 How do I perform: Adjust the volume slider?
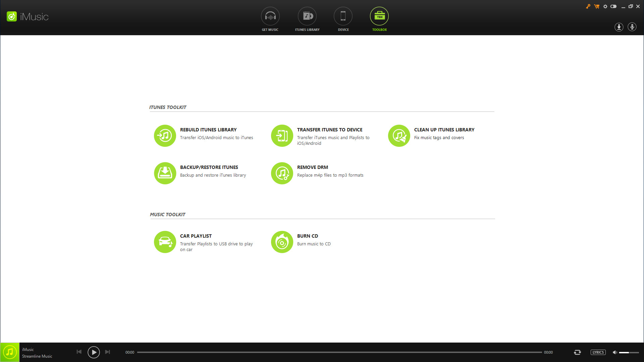[629, 352]
